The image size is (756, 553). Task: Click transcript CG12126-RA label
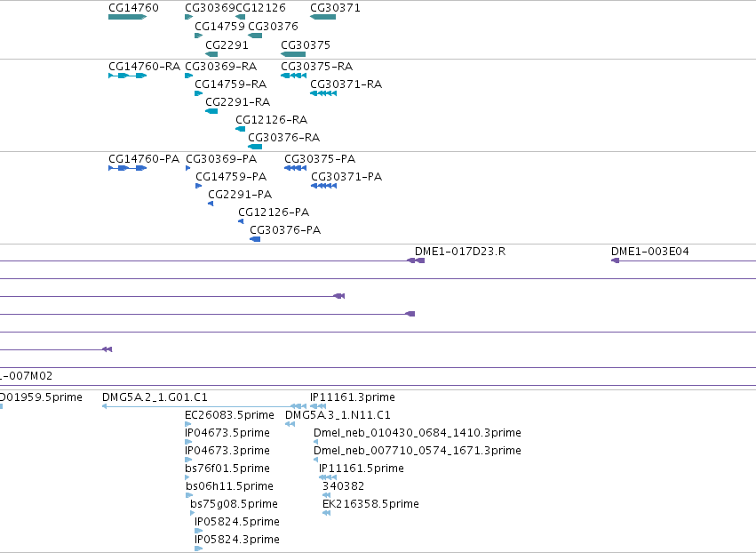(x=272, y=120)
